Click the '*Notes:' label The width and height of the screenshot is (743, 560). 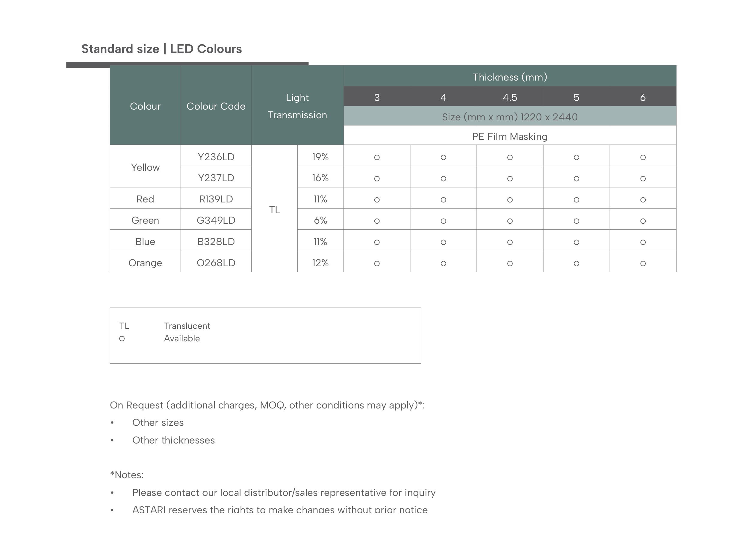(127, 475)
